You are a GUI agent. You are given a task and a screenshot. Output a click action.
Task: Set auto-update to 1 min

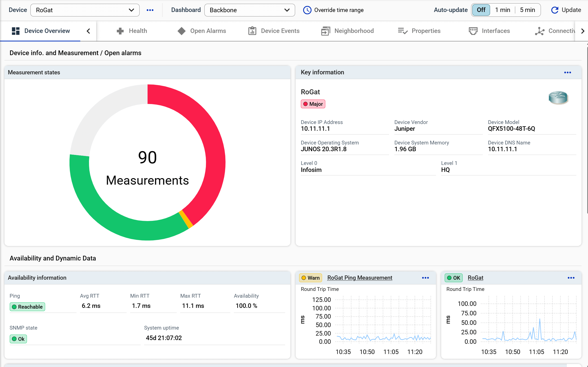click(503, 10)
